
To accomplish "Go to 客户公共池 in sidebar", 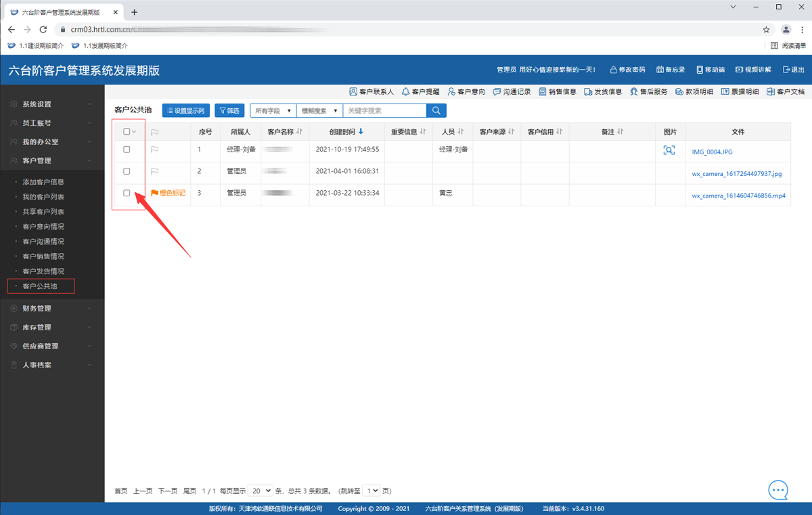I will [40, 286].
